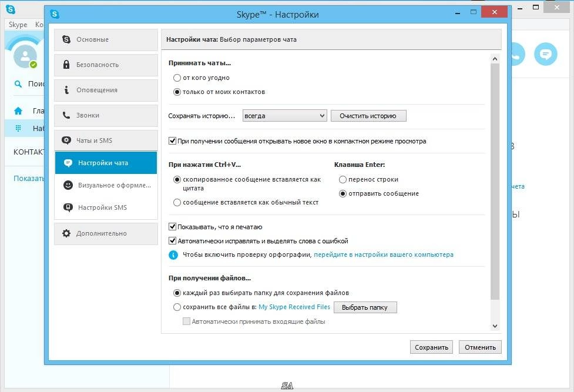
Task: Open the Дополнительно settings section
Action: tap(106, 233)
